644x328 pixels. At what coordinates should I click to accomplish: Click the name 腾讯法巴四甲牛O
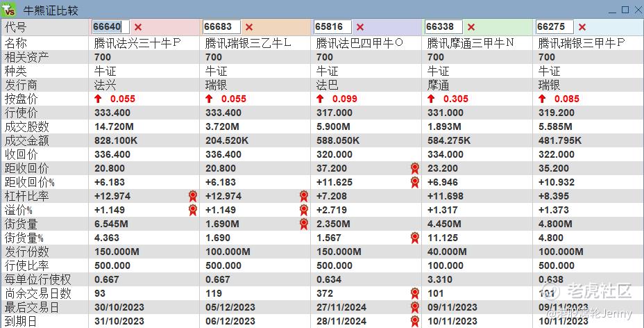[x=359, y=43]
